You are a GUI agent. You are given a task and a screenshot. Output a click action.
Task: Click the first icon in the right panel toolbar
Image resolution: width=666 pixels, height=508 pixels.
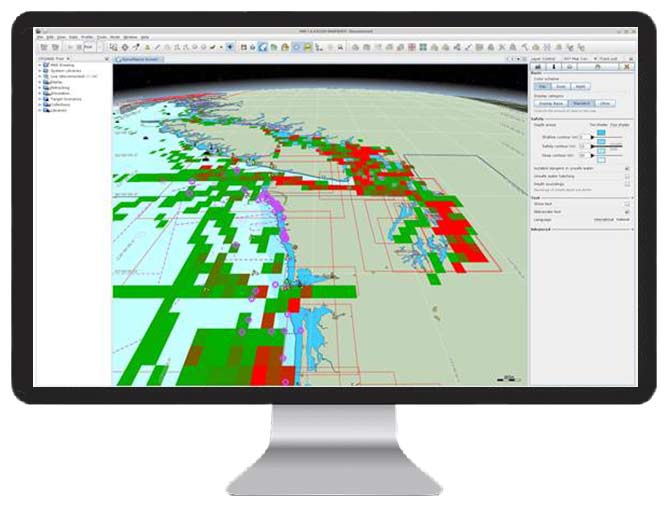540,65
